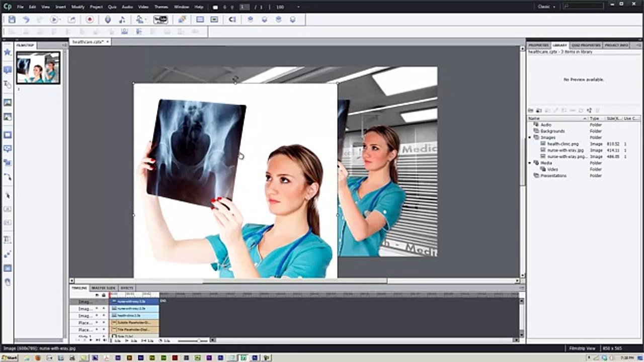Screen dimensions: 644x362
Task: Click the Redo arrow icon
Action: coord(40,20)
